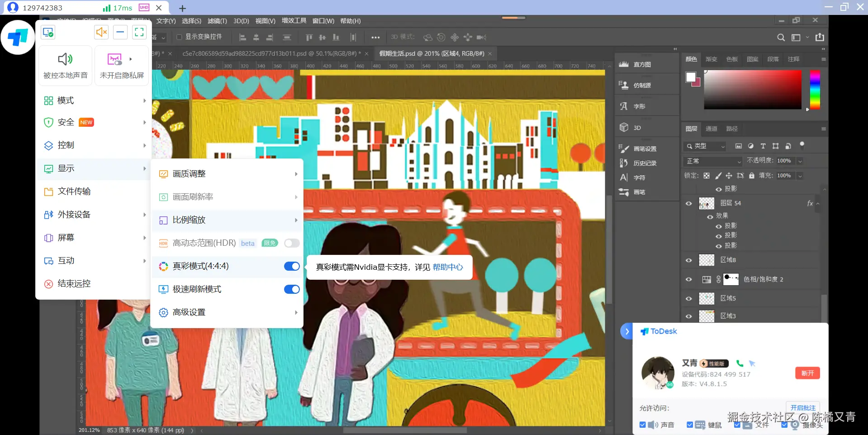Click the Brush Settings panel icon

click(624, 148)
